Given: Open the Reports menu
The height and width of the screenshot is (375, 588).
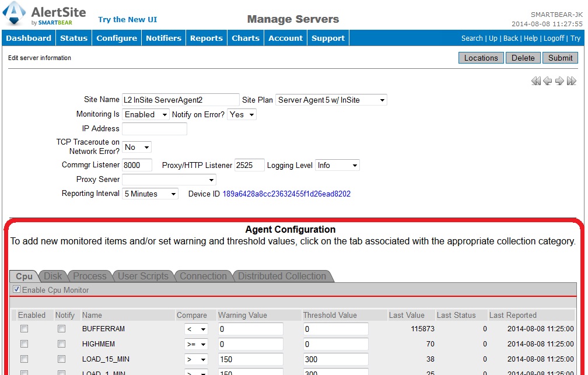Looking at the screenshot, I should pyautogui.click(x=206, y=38).
